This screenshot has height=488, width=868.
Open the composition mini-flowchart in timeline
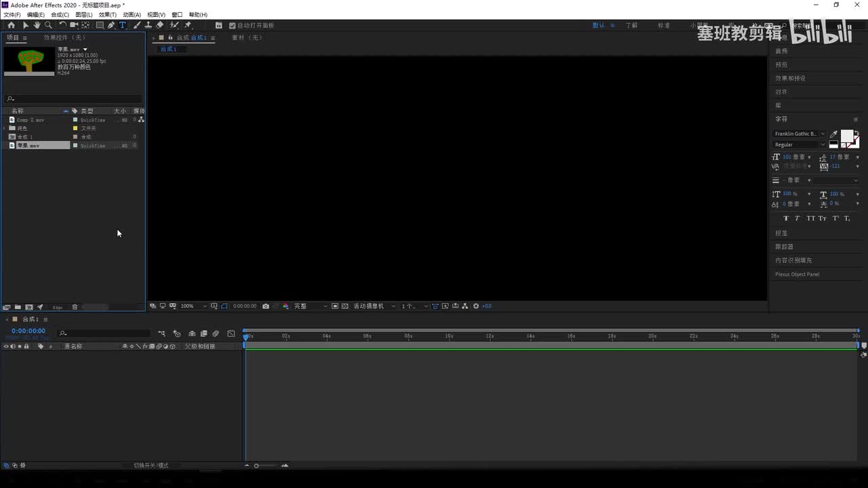(161, 333)
